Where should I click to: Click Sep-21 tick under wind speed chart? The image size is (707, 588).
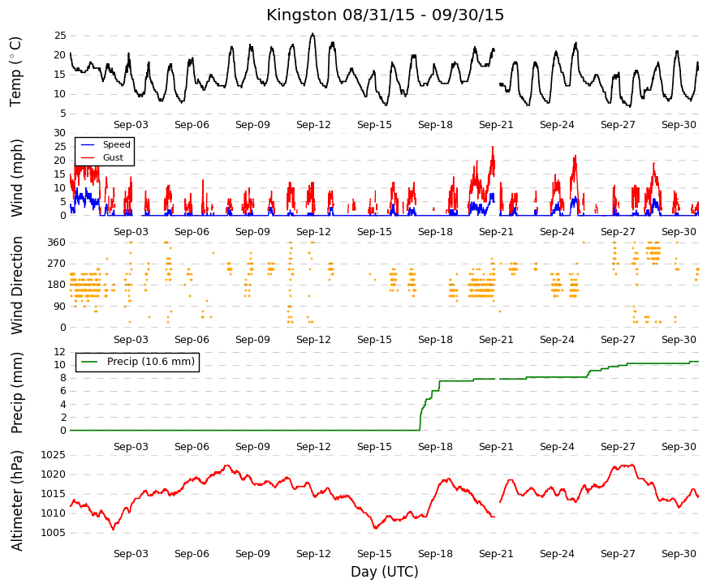tap(496, 232)
